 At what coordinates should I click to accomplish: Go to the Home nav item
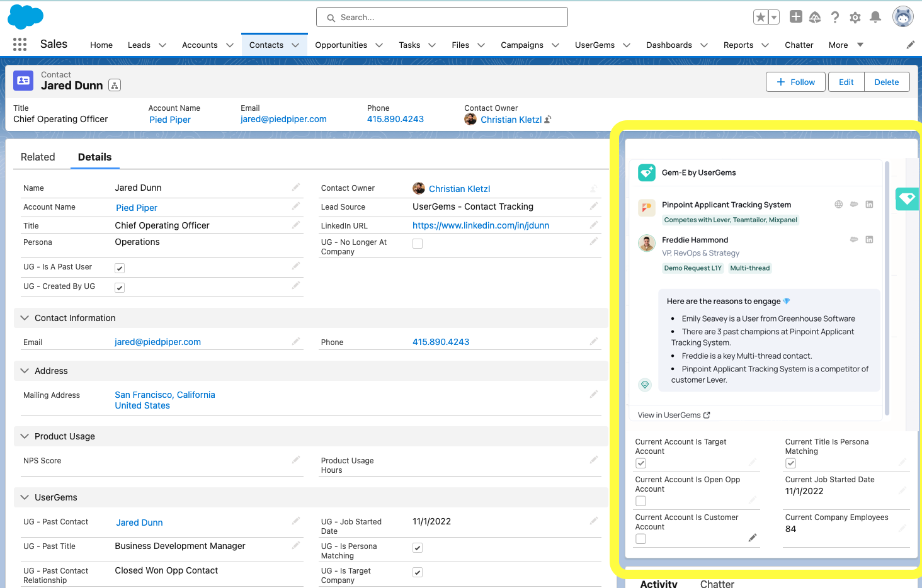pos(101,45)
